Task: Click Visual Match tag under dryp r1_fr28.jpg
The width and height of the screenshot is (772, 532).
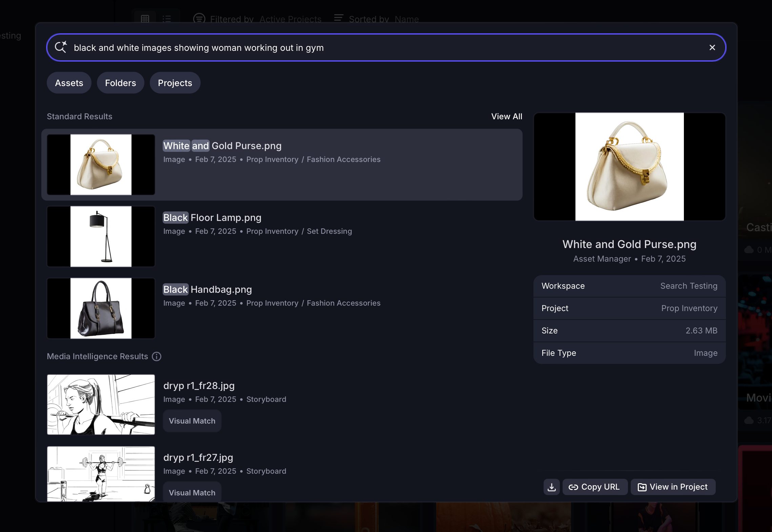Action: tap(192, 421)
